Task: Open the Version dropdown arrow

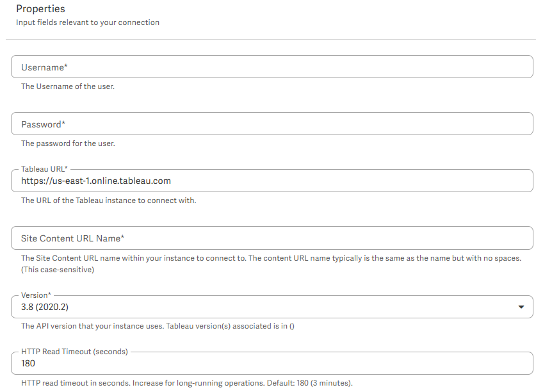Action: [x=521, y=307]
